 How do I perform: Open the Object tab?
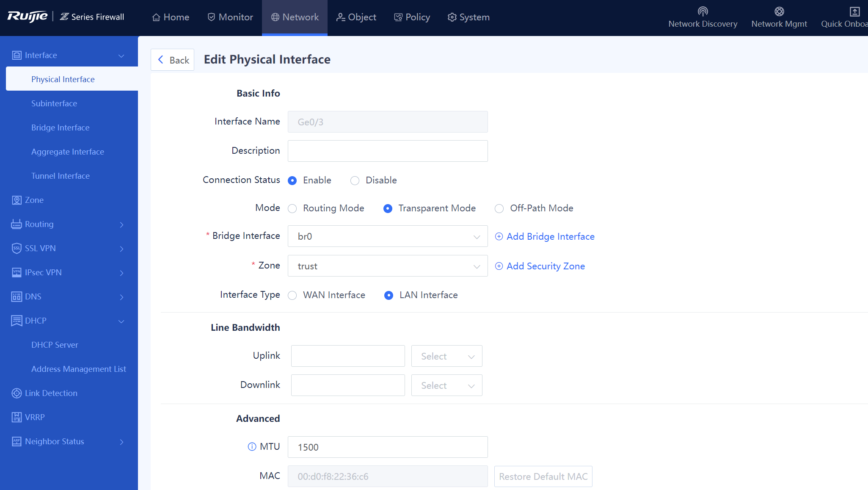tap(356, 17)
